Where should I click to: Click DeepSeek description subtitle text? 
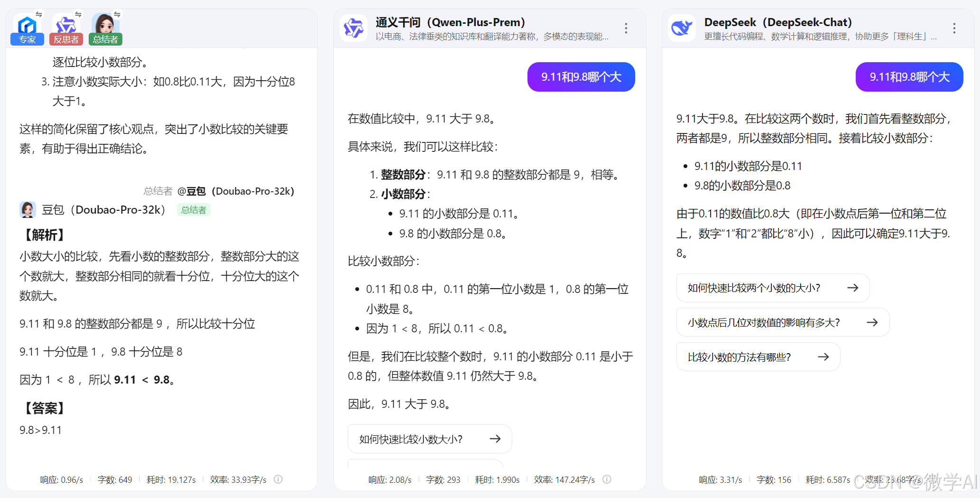pos(821,37)
